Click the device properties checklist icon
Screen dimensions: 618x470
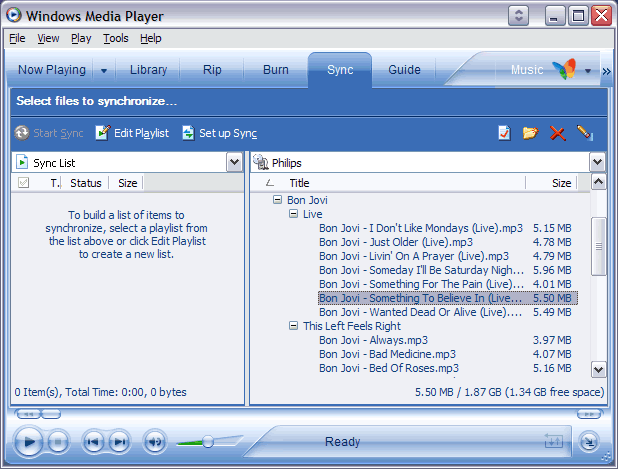tap(504, 133)
